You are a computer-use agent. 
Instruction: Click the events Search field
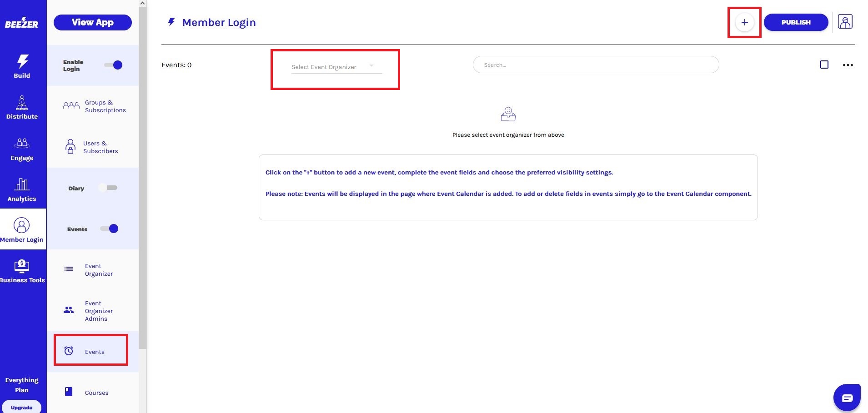coord(596,65)
